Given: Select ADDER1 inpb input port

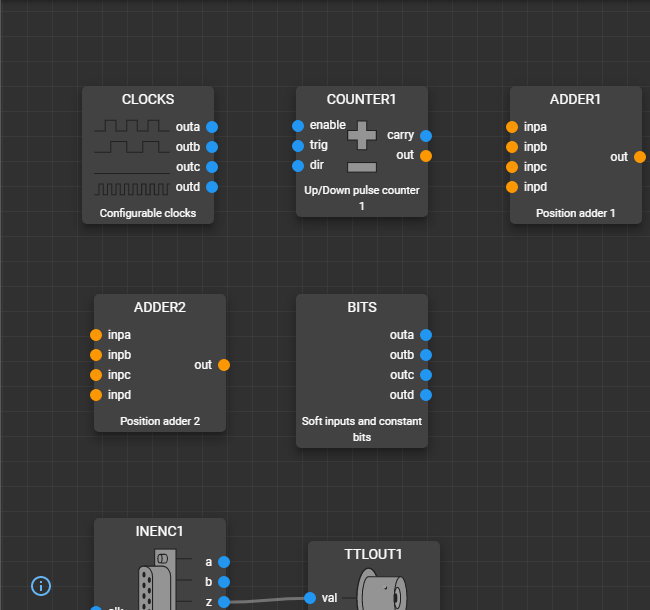Looking at the screenshot, I should pos(512,147).
